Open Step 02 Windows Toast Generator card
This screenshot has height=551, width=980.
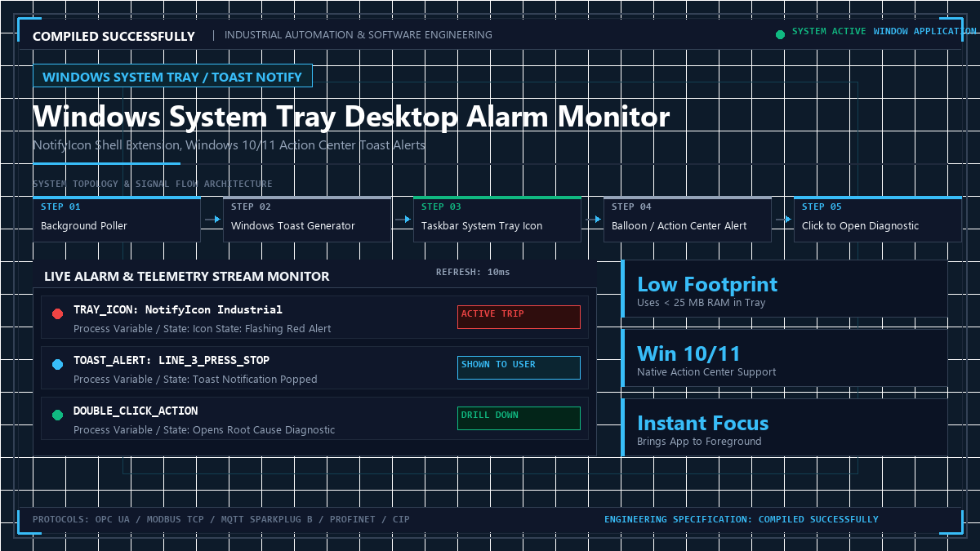[x=307, y=219]
